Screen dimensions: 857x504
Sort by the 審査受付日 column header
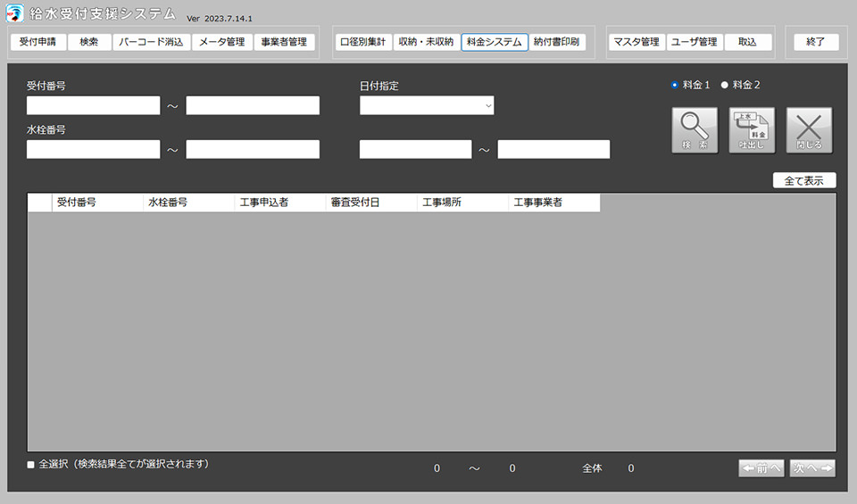tap(370, 202)
